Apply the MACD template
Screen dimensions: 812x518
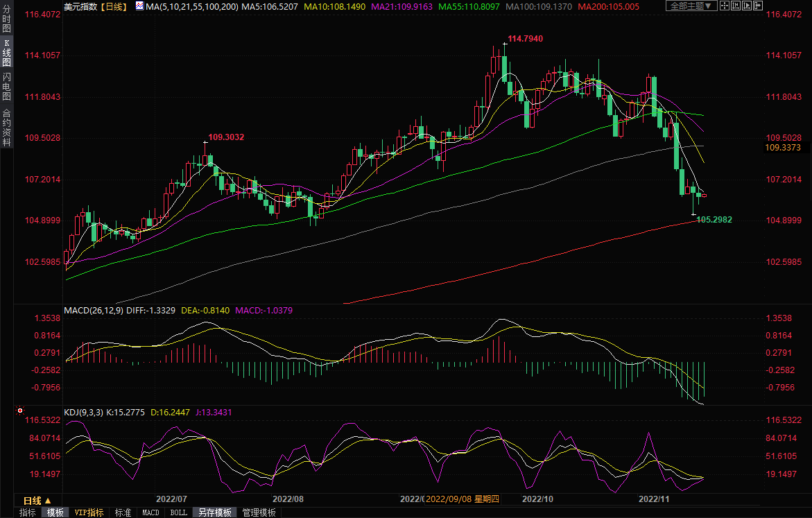click(150, 512)
